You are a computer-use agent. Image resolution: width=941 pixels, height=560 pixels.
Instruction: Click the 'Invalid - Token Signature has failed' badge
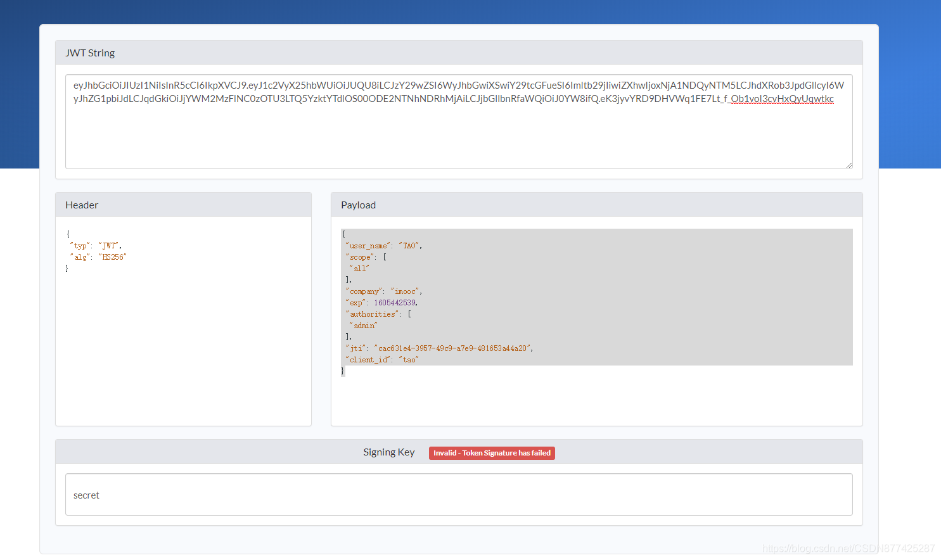point(492,453)
